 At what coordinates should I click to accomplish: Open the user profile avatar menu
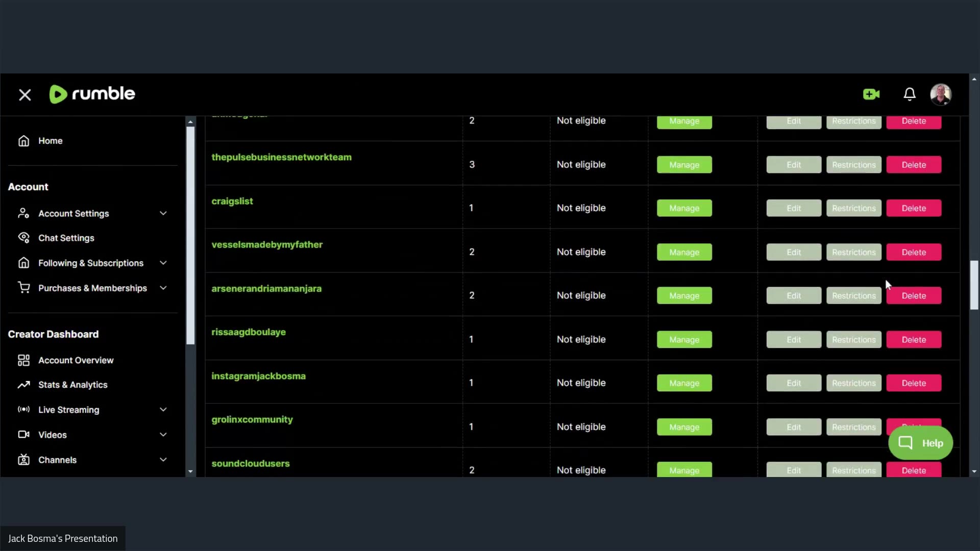click(x=940, y=94)
